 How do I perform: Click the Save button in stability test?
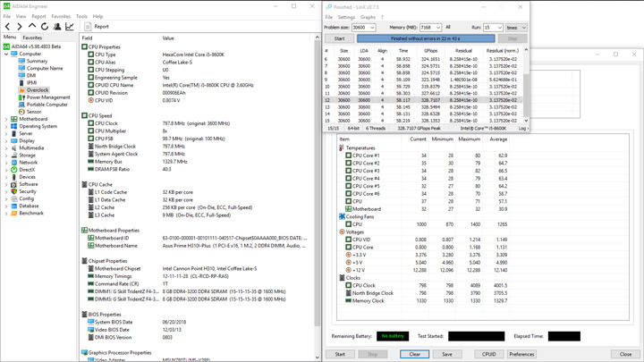[447, 354]
